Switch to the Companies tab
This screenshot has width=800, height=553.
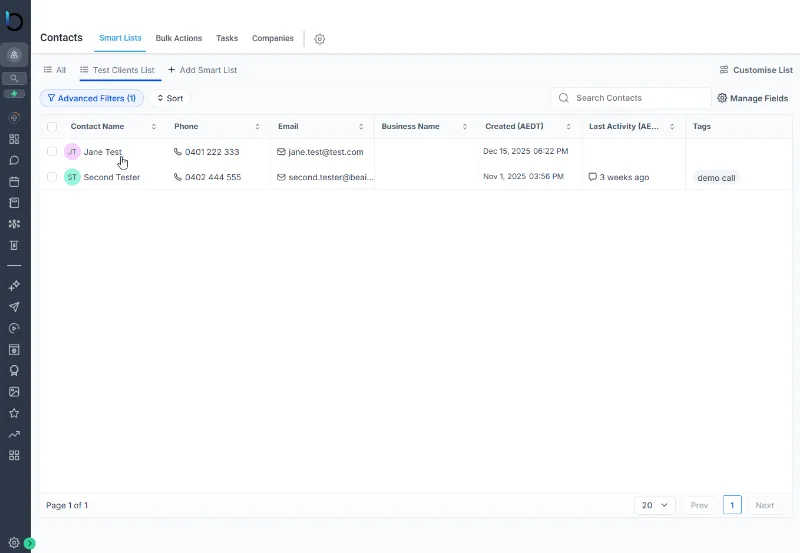(273, 38)
